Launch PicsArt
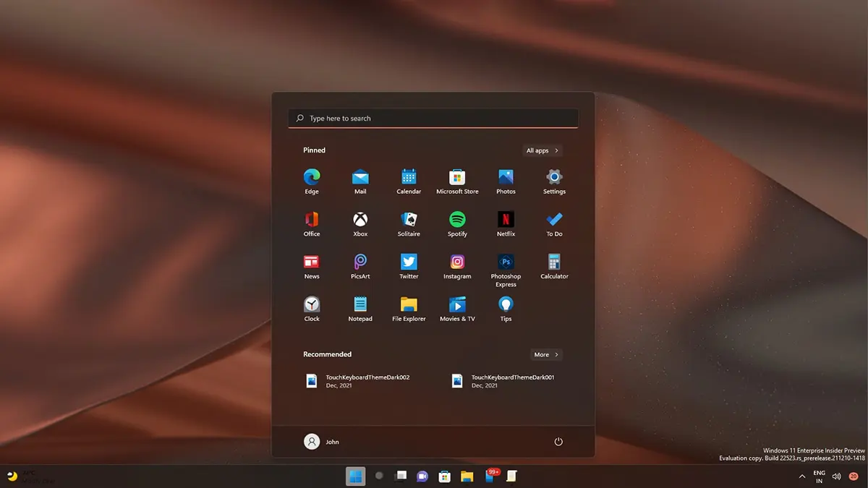The image size is (868, 488). click(360, 266)
